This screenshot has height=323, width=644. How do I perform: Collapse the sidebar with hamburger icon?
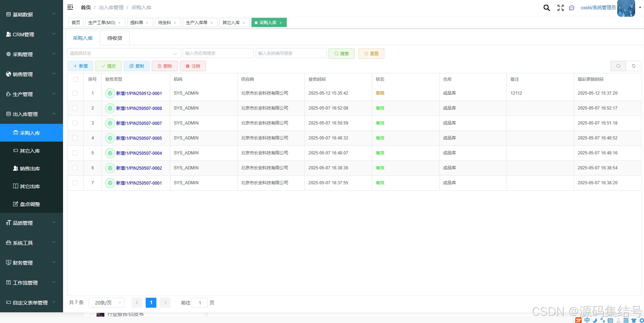(x=70, y=7)
